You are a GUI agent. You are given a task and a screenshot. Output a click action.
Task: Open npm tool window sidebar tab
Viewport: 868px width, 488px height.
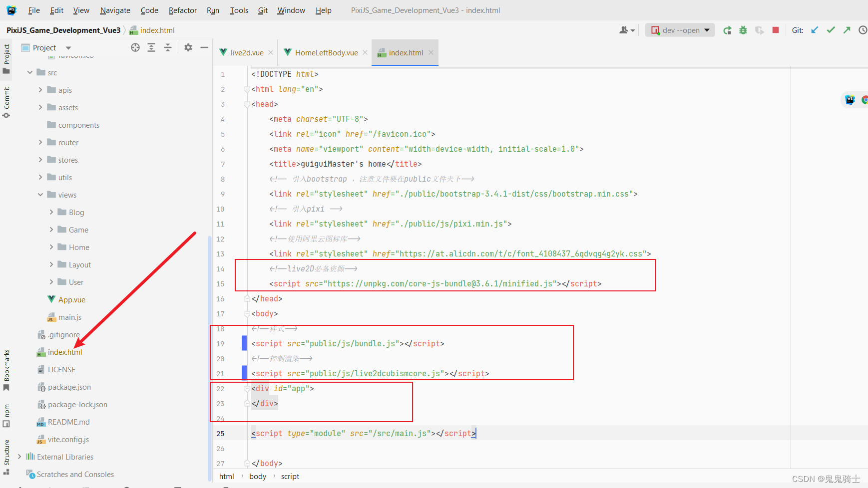(6, 416)
